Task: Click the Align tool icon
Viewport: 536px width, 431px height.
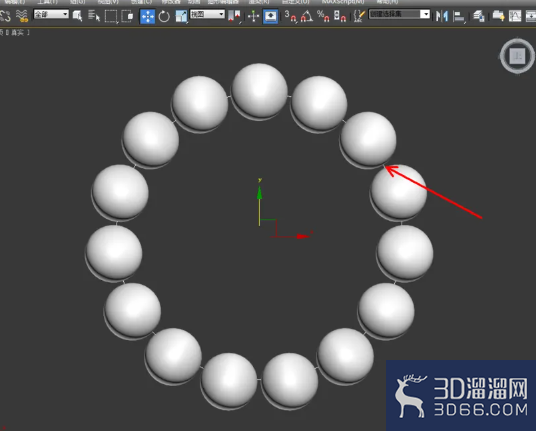Action: tap(459, 16)
